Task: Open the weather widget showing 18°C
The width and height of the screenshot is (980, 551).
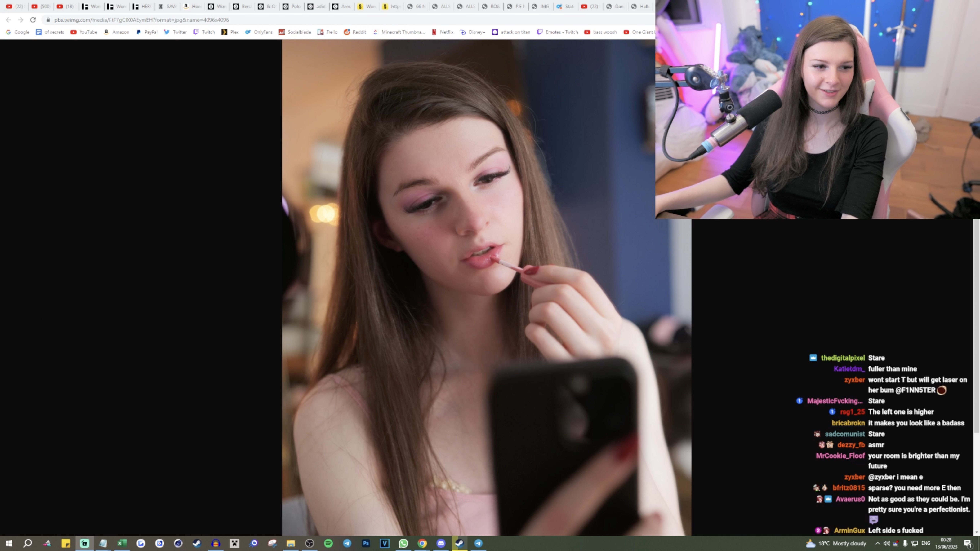Action: [x=836, y=543]
